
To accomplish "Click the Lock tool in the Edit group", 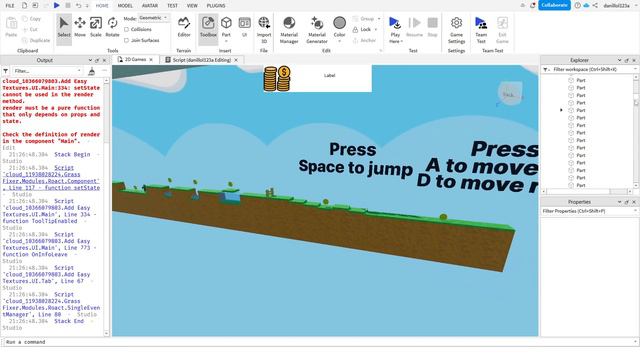I will 362,29.
